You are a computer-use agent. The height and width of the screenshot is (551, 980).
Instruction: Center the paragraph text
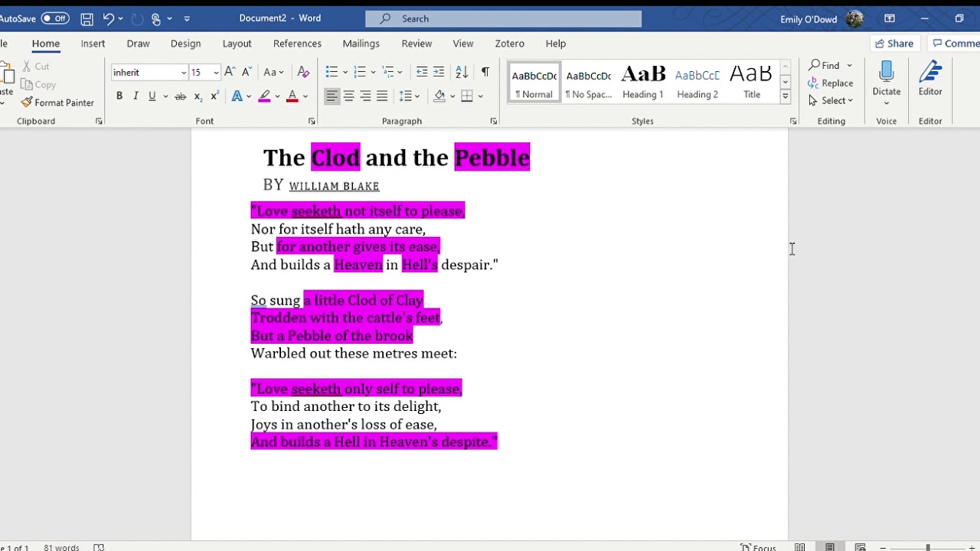pos(348,96)
